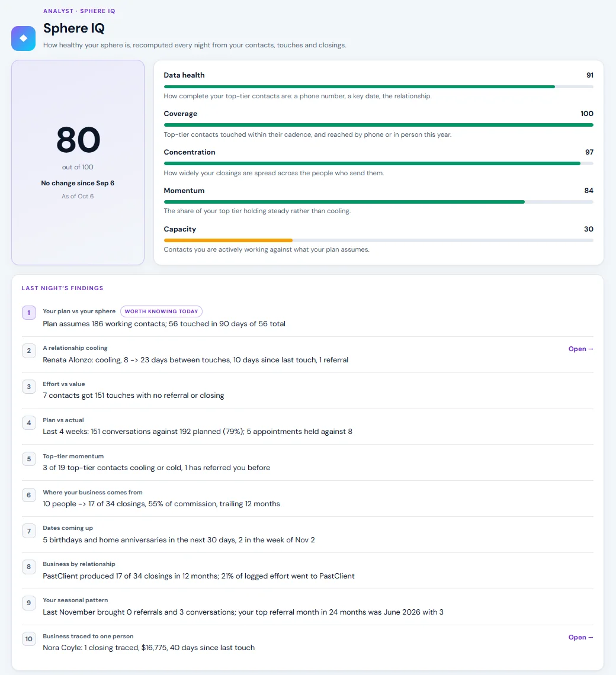
Task: Click 'Where your business comes from' title
Action: pos(92,493)
